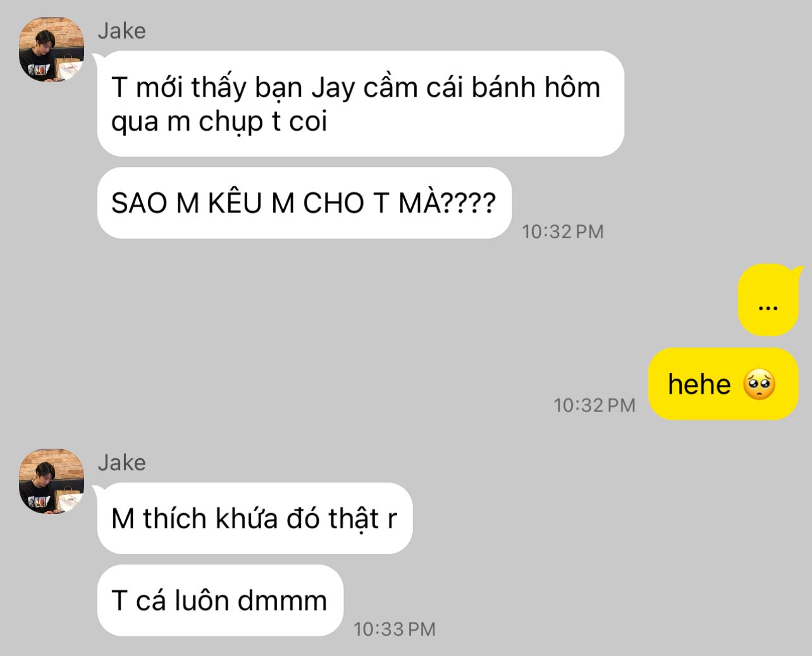The image size is (812, 656).
Task: Click the word 'khứa' in Jake's message
Action: [x=247, y=518]
